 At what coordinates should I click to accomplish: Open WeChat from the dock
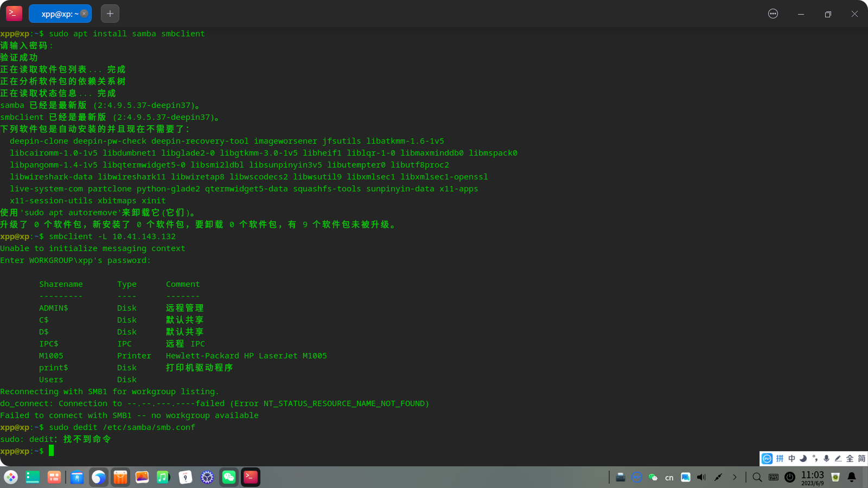pyautogui.click(x=229, y=477)
